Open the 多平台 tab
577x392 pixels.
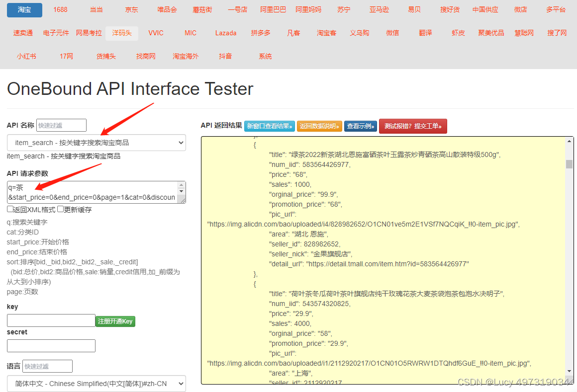point(556,10)
